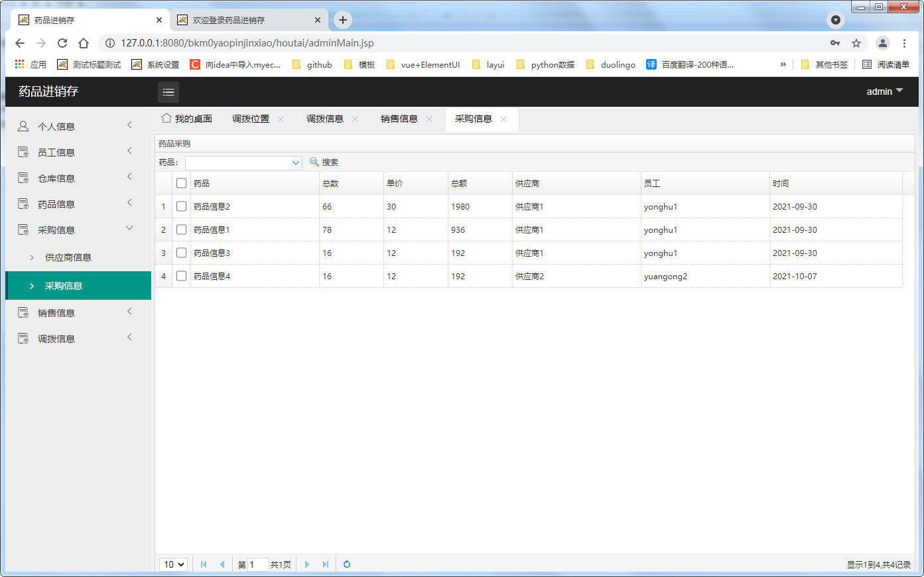Click the yuangong2 employee cell
Viewport: 924px width, 577px height.
pyautogui.click(x=665, y=276)
